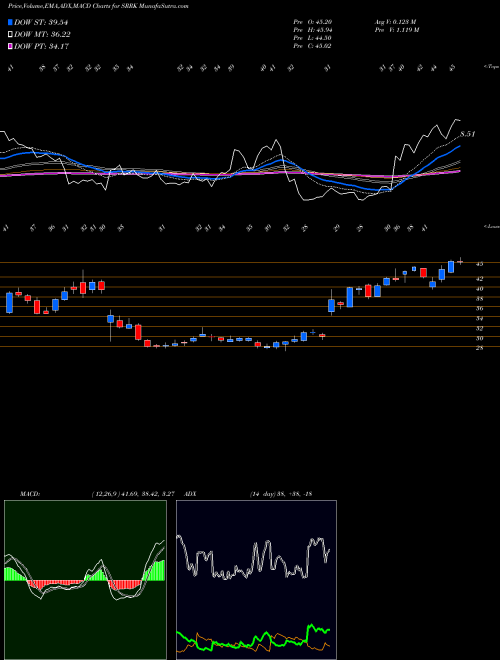
Task: Click the 40 price axis label
Action: tap(479, 289)
